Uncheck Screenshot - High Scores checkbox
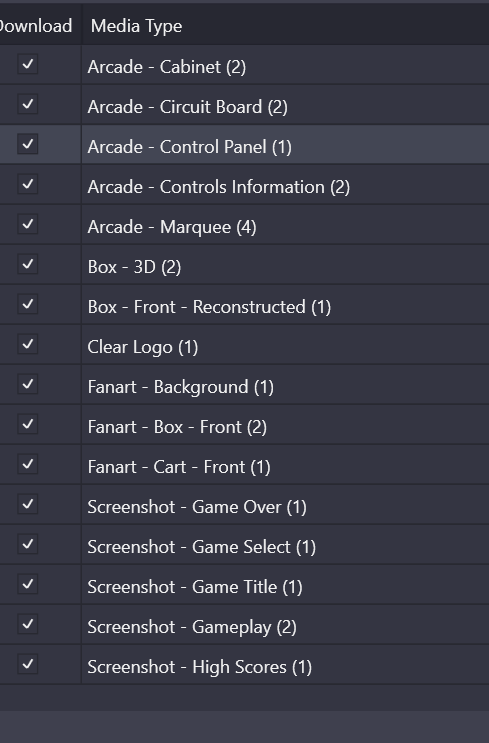This screenshot has height=743, width=489. 28,663
